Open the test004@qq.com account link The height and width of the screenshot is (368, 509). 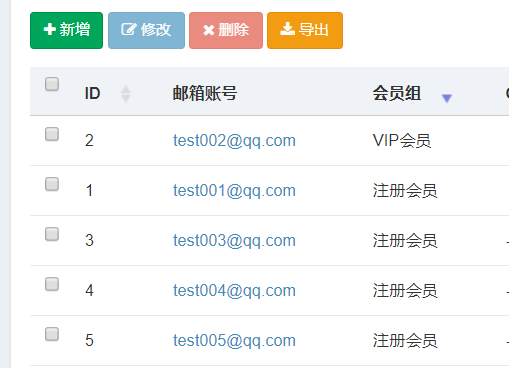[234, 291]
